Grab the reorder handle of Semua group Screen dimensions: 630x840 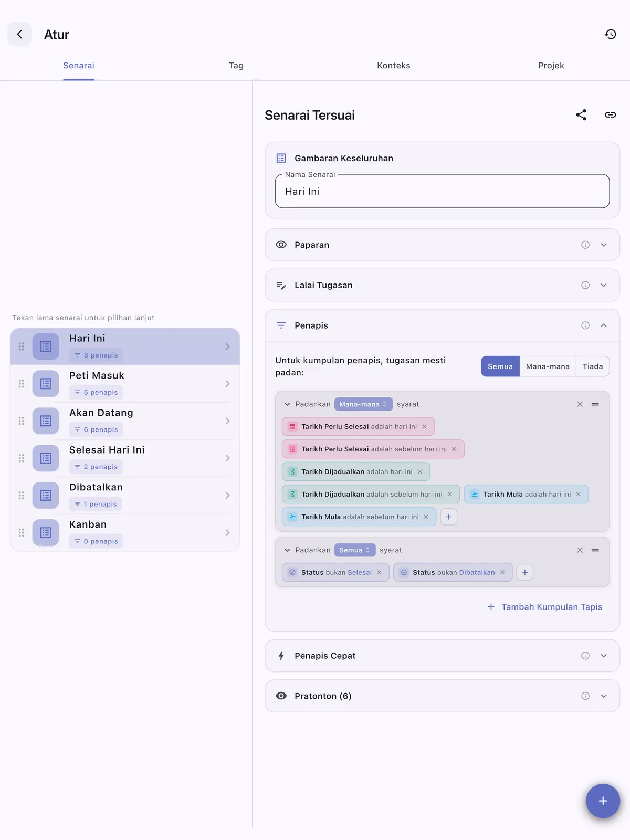coord(595,550)
